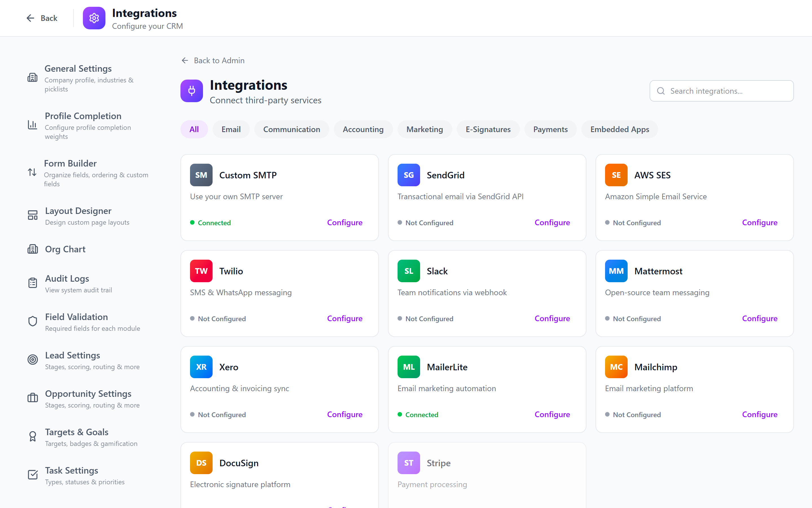This screenshot has height=508, width=812.
Task: Click the Mailchimp MC logo
Action: pos(616,367)
